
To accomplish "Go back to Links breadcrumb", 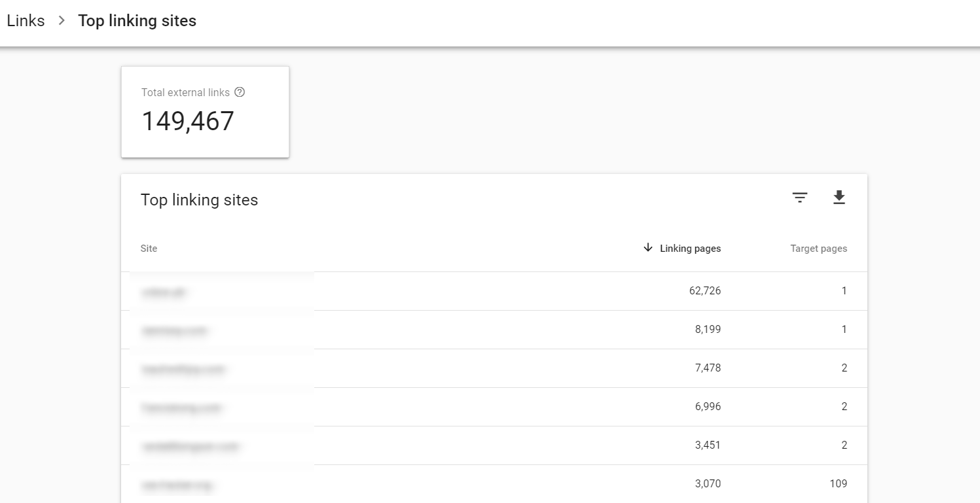I will pos(26,21).
